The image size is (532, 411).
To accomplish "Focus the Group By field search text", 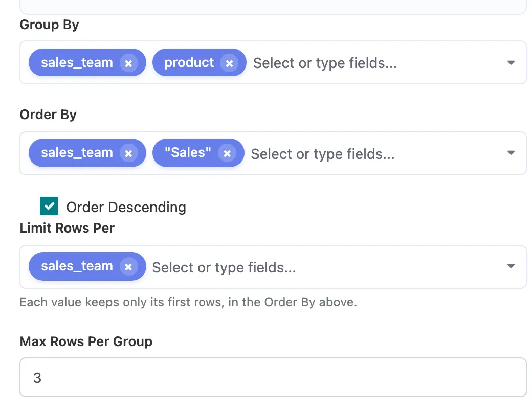I will 325,63.
